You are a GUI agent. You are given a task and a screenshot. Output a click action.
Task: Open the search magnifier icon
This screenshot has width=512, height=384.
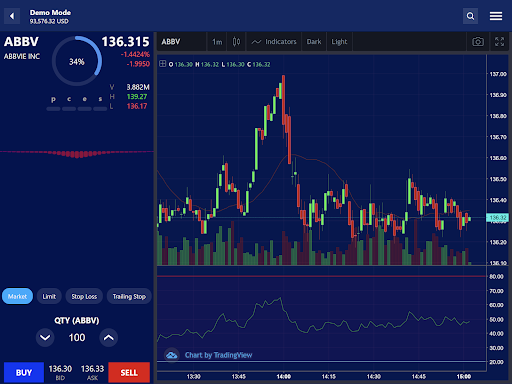click(x=470, y=16)
